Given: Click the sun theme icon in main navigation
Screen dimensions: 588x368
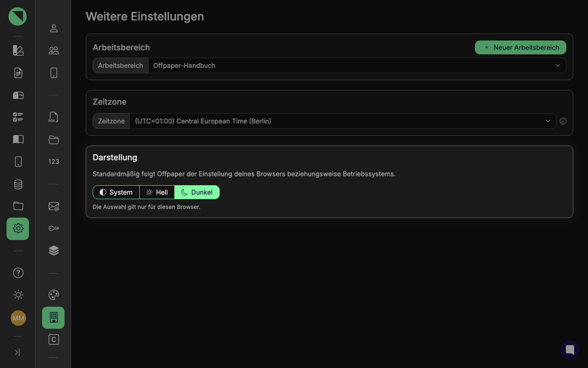Looking at the screenshot, I should coord(18,295).
